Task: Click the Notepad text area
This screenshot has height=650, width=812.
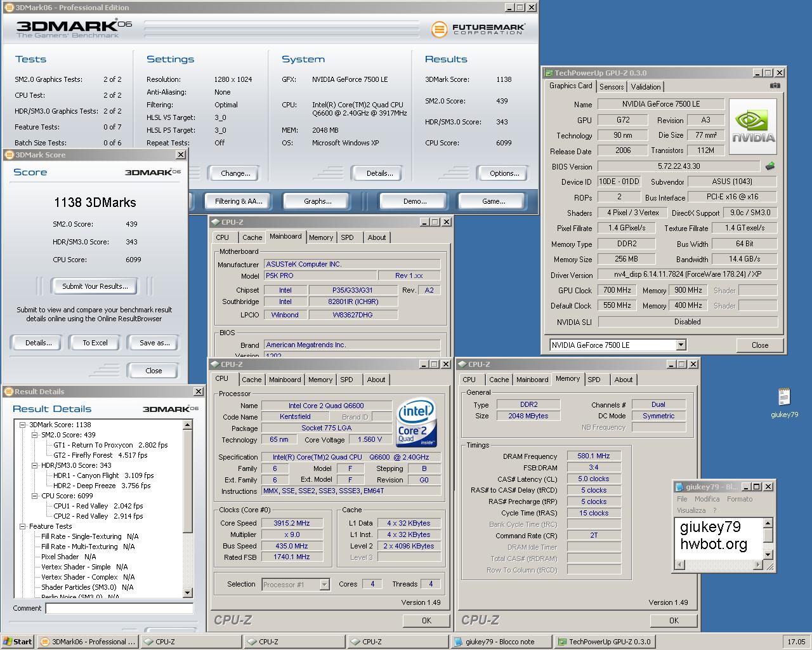Action: tap(718, 538)
